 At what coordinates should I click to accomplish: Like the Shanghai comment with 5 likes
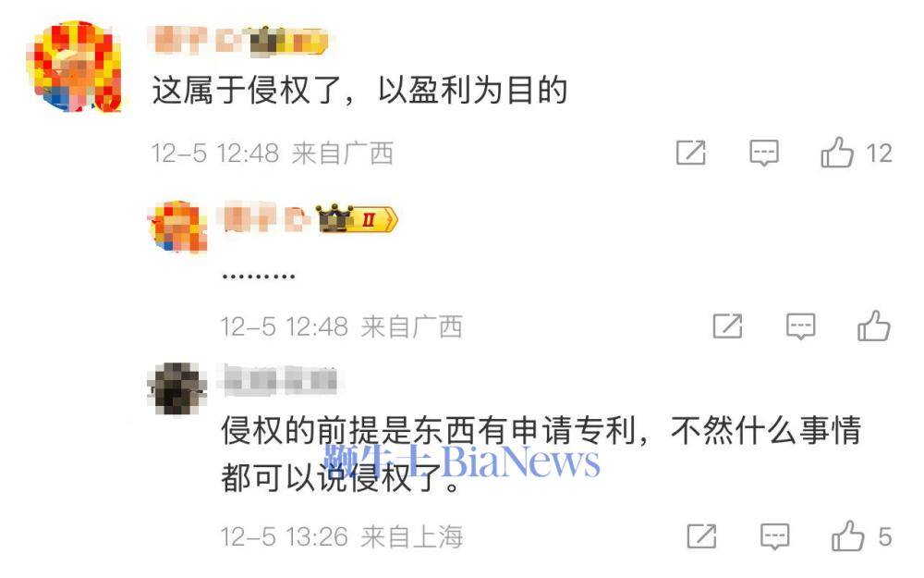pos(847,536)
